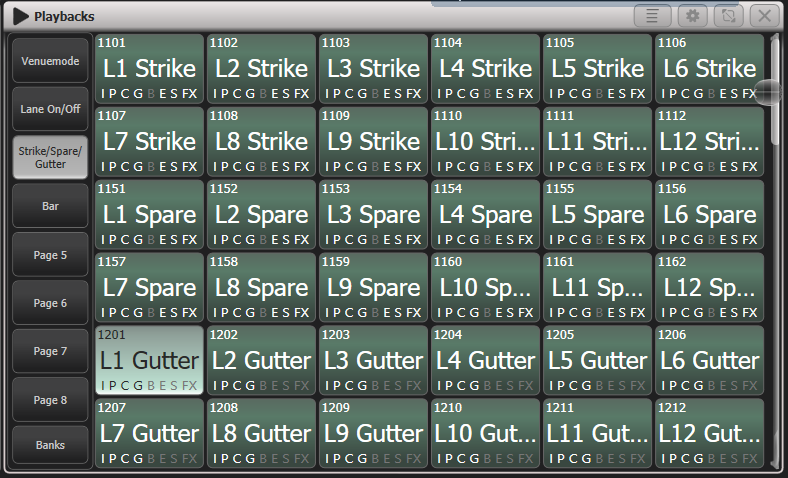Open the window context menu list icon
This screenshot has width=788, height=478.
(x=652, y=16)
